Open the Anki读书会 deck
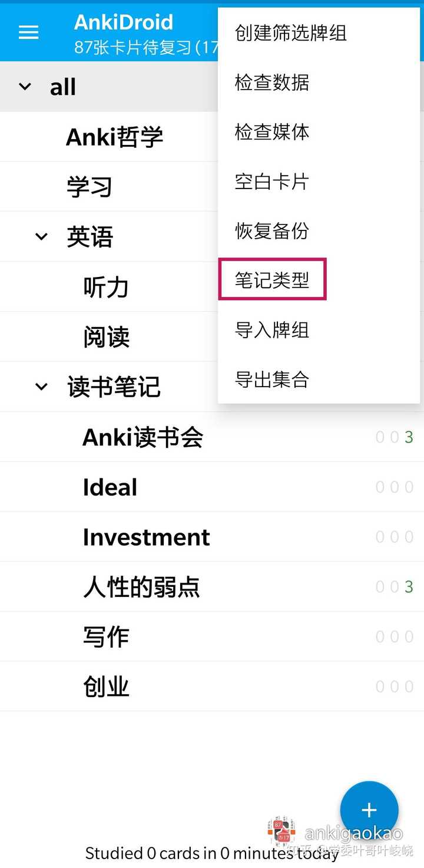 point(143,437)
